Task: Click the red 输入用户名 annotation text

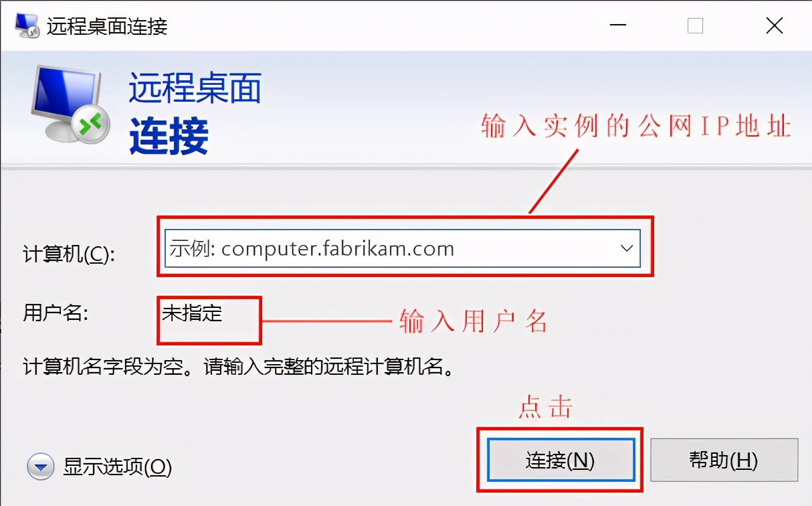Action: [474, 322]
